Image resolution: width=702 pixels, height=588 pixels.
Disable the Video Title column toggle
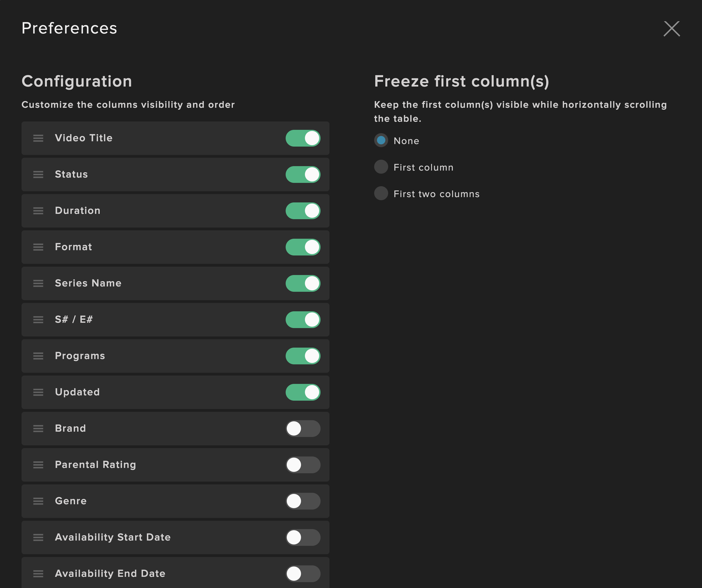tap(303, 138)
